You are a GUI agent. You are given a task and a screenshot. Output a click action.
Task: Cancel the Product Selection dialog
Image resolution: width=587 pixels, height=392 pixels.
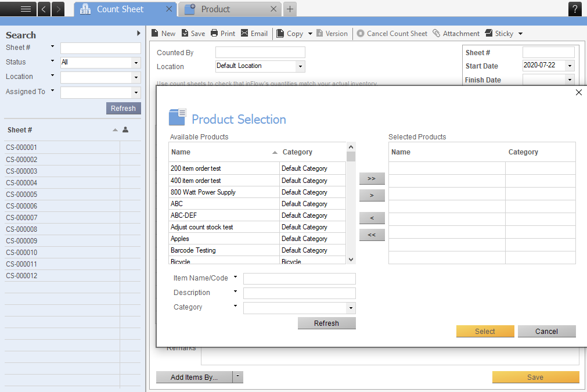point(546,332)
